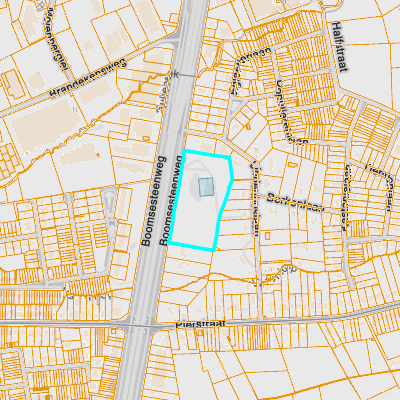
Task: Click the Brandekensweg street label
Action: point(88,78)
